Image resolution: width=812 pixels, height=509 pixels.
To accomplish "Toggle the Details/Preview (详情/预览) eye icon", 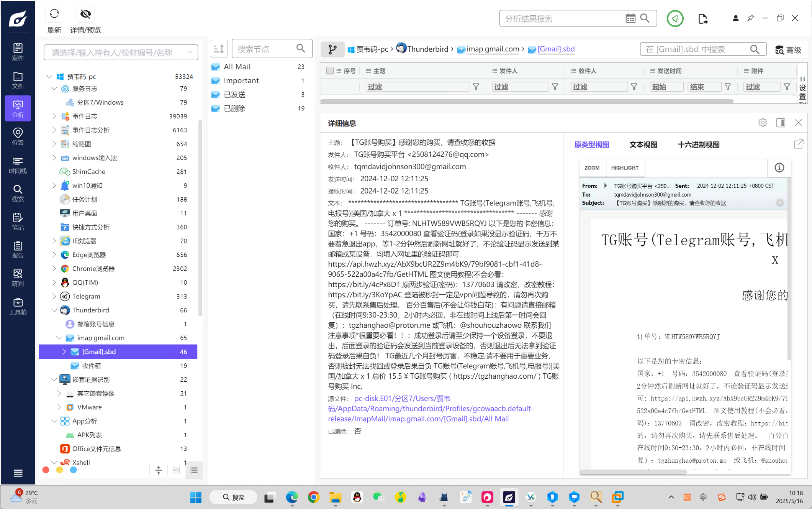I will 85,15.
